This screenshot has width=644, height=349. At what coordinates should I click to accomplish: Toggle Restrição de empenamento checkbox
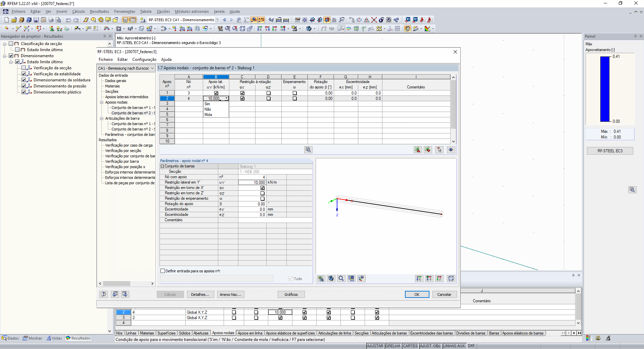[263, 199]
